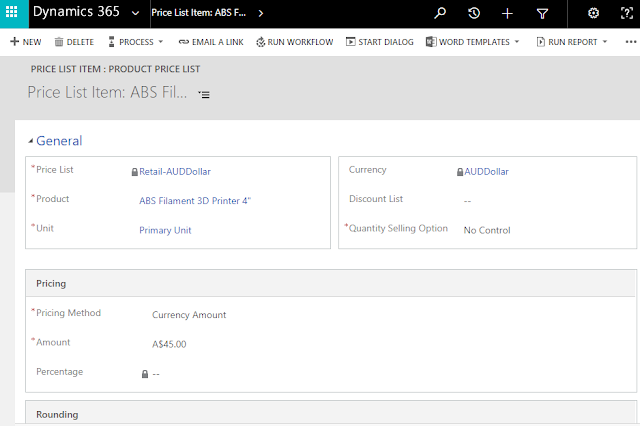Screen dimensions: 640x426
Task: Click the New command button
Action: [x=25, y=42]
